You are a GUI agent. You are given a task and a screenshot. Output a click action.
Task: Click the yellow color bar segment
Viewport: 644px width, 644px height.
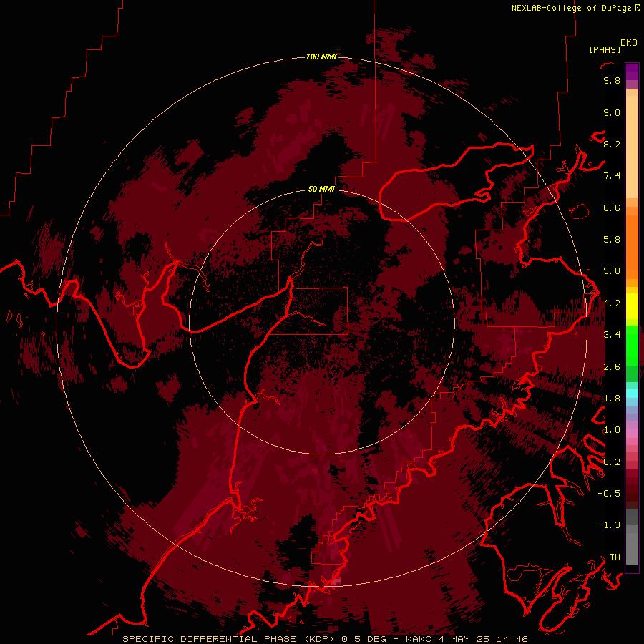[632, 306]
